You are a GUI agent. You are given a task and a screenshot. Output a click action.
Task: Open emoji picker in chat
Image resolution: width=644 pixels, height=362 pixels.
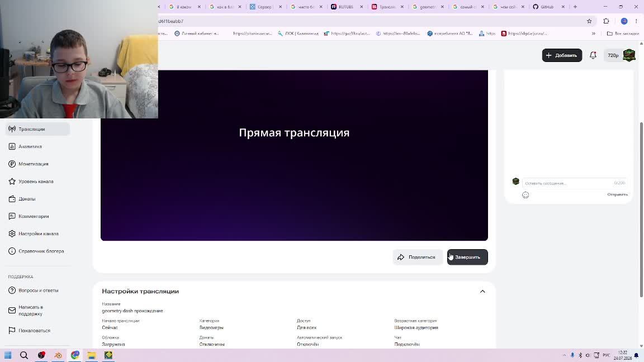tap(525, 195)
